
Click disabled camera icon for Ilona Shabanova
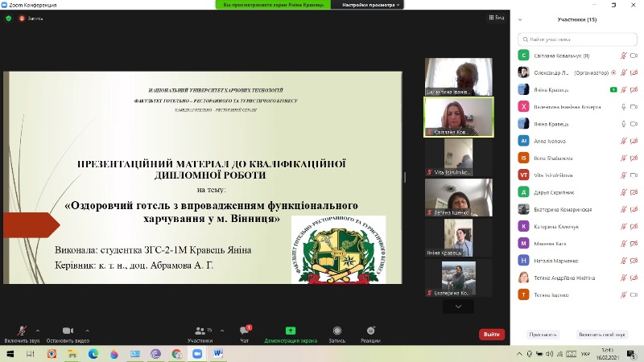634,158
